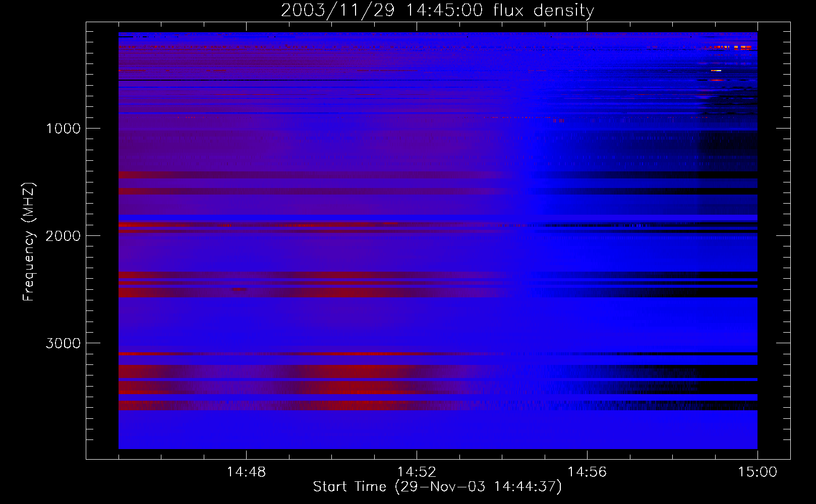Click the 3000 frequency tick label
816x504 pixels.
tap(63, 343)
